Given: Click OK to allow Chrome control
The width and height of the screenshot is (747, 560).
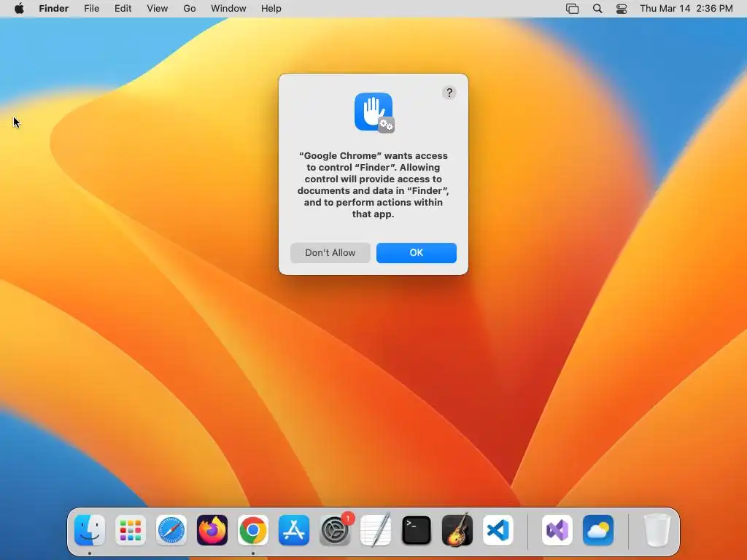Looking at the screenshot, I should tap(416, 253).
